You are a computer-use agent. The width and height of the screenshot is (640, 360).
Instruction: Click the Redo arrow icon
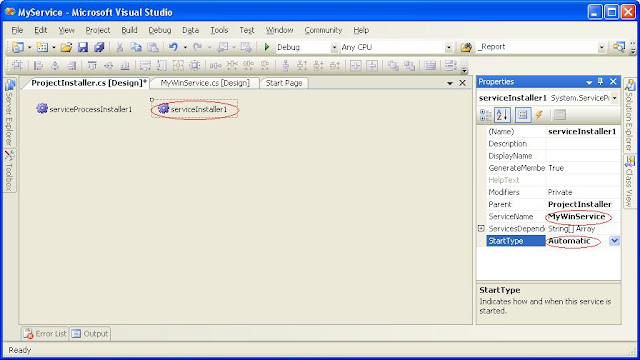[x=198, y=47]
